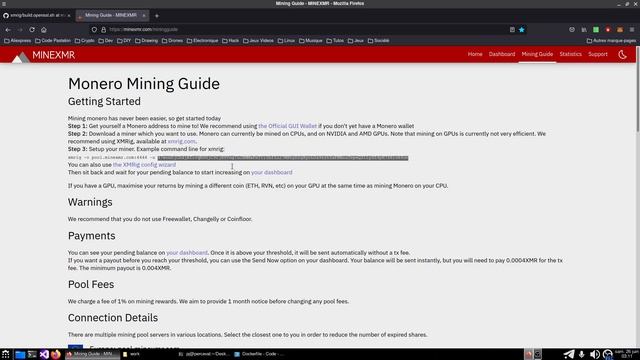Open Statistics in MINEXMR navbar
This screenshot has width=640, height=360.
(x=570, y=54)
